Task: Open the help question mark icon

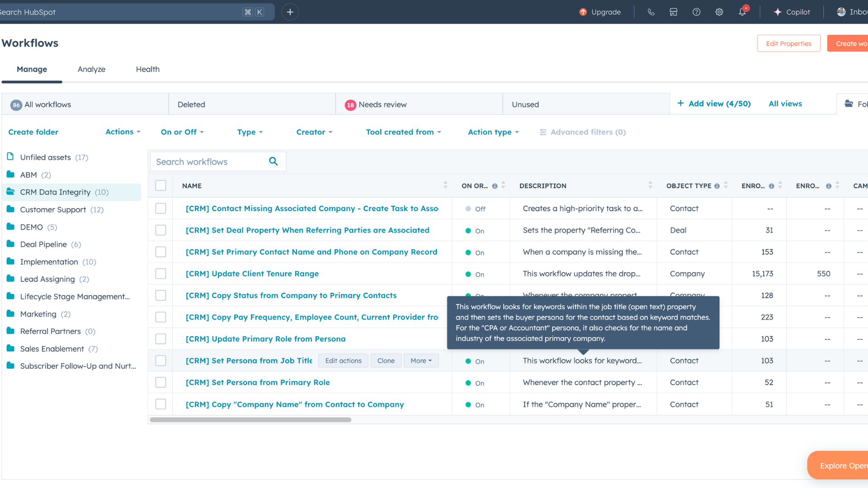Action: 696,12
